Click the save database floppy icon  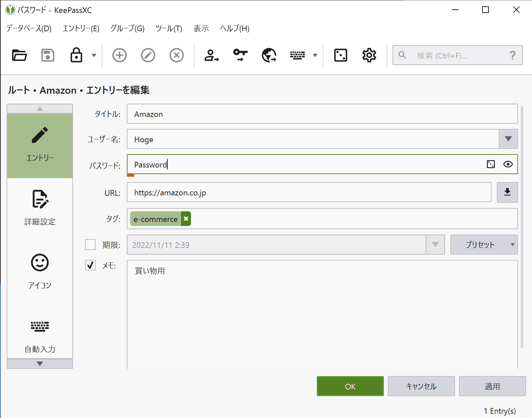point(48,55)
